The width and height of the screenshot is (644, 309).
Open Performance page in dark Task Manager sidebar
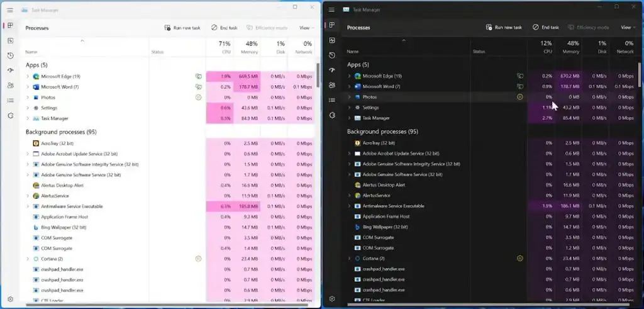point(332,40)
